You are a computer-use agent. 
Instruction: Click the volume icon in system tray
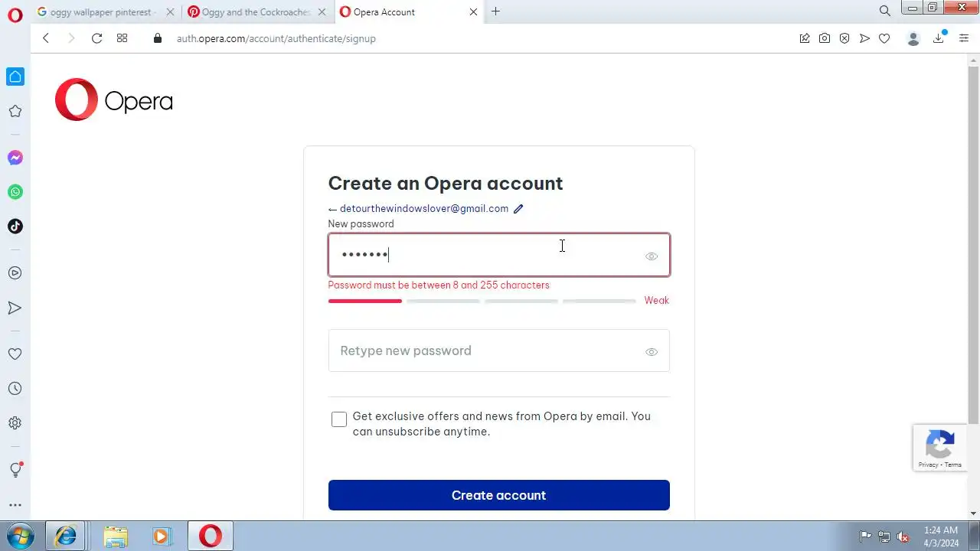[903, 536]
